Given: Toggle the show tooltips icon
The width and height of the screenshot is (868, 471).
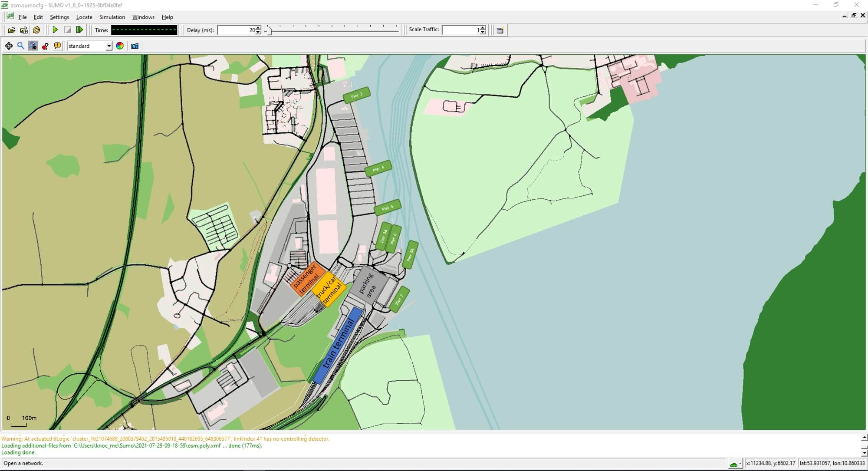Looking at the screenshot, I should [x=57, y=46].
